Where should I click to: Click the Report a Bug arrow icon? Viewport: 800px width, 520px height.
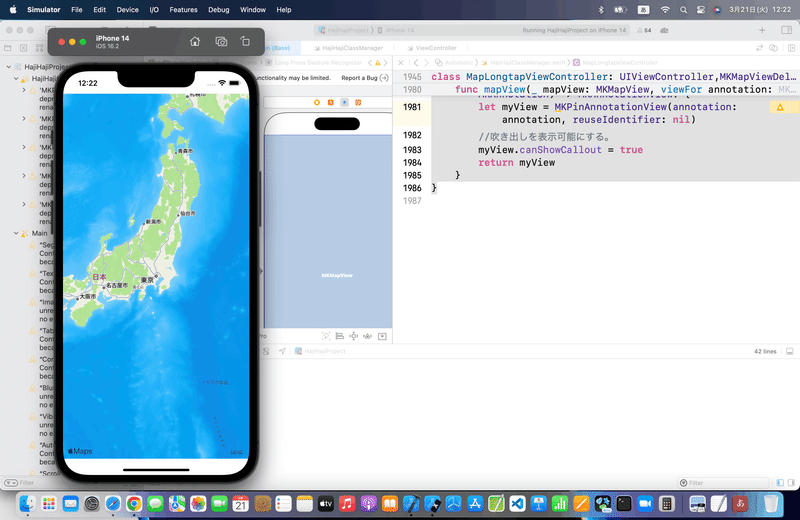click(x=384, y=78)
